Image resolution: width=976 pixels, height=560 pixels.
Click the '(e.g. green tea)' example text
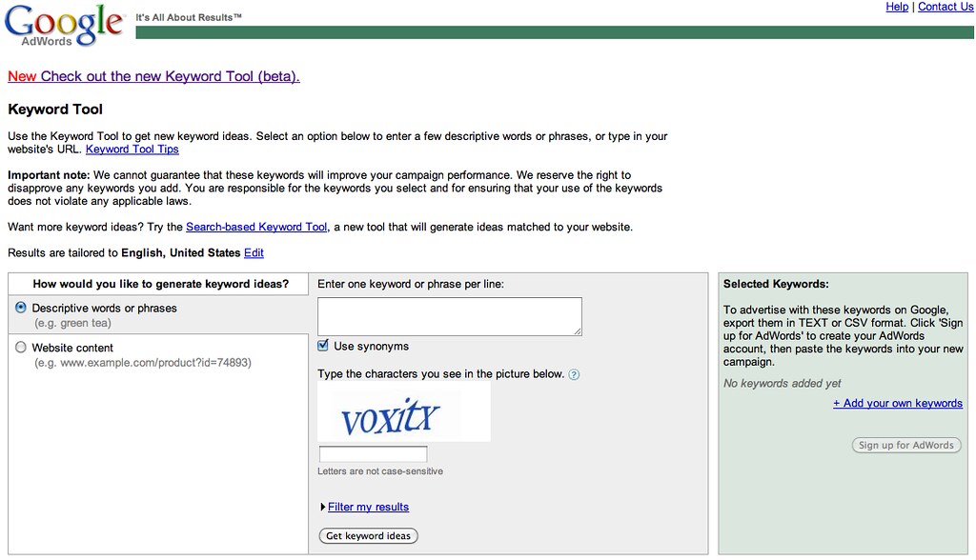point(72,323)
